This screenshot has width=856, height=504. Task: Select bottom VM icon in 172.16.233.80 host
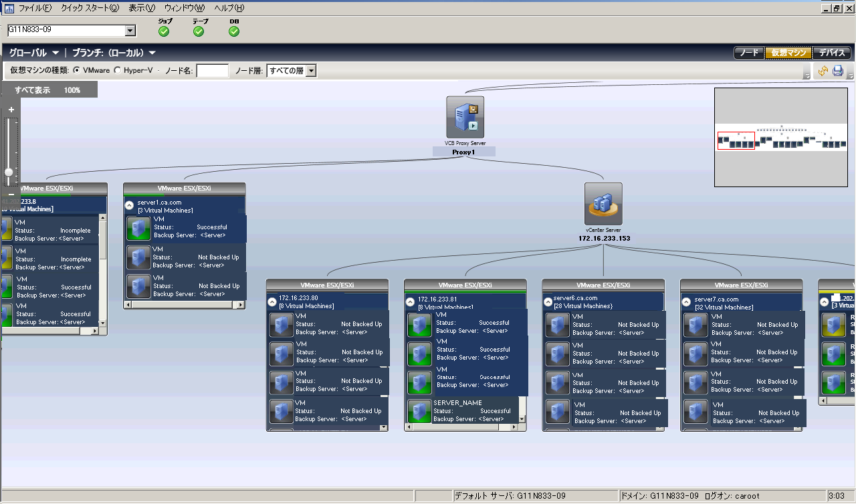click(x=282, y=412)
